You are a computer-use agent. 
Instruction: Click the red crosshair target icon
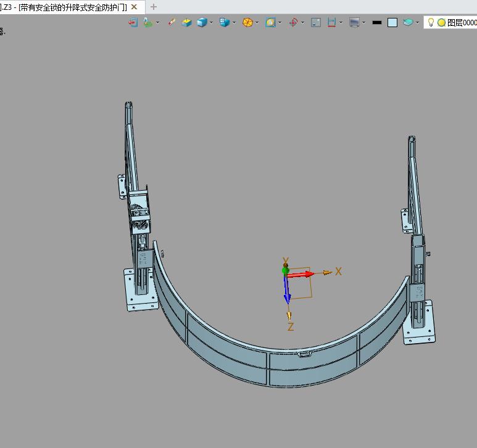coord(294,22)
